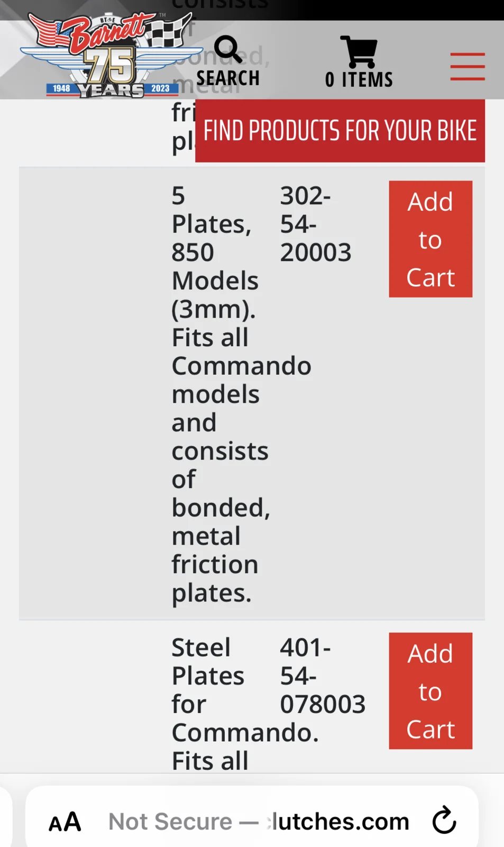Tap the Not Secure warning text
The image size is (504, 847).
pyautogui.click(x=170, y=822)
